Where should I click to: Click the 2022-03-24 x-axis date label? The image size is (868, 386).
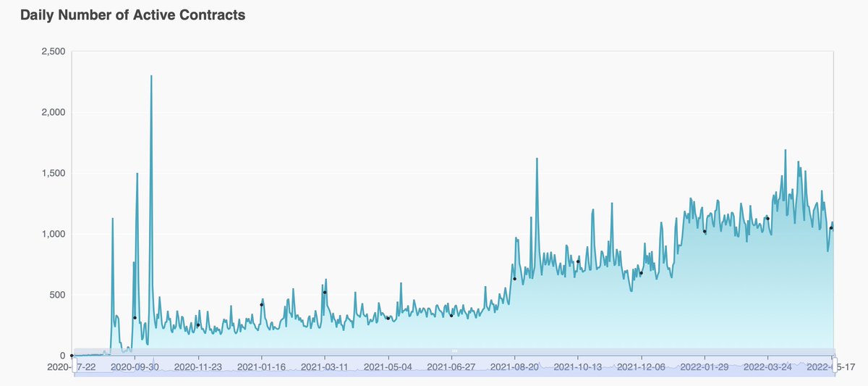click(768, 367)
